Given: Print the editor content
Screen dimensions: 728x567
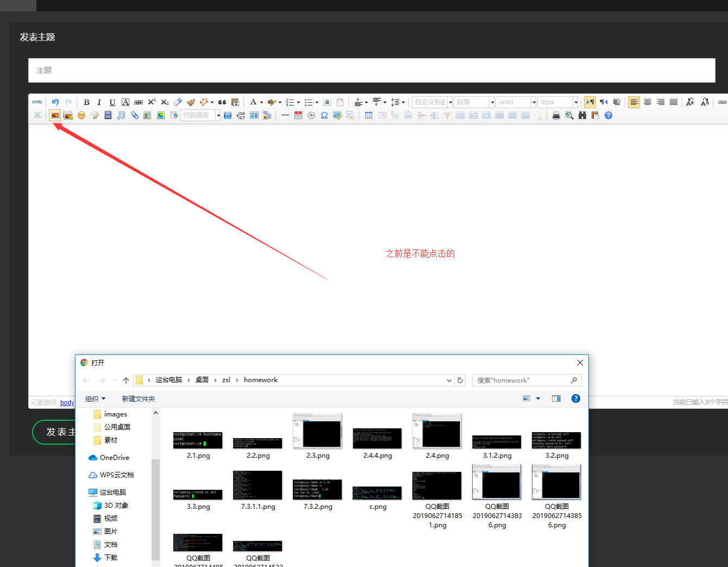Looking at the screenshot, I should (x=556, y=115).
